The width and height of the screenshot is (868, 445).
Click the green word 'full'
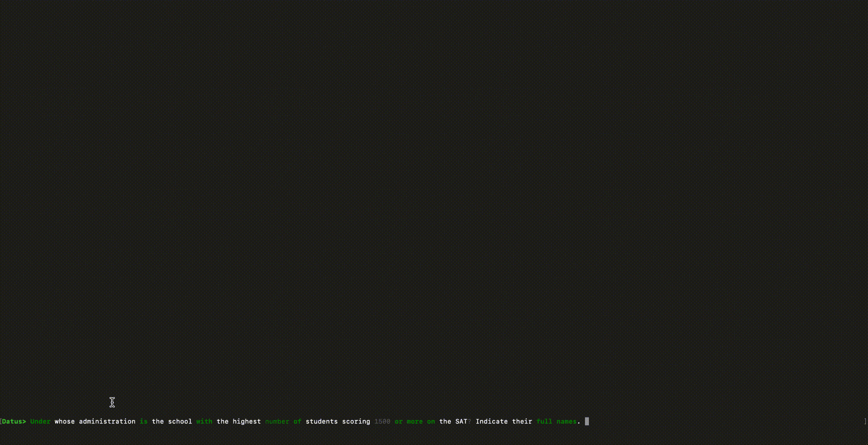pos(544,421)
